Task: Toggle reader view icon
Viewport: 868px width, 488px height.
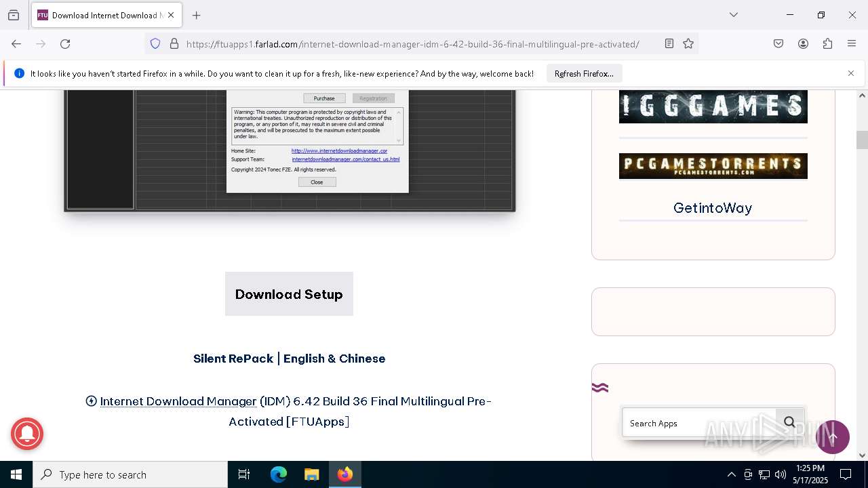Action: pyautogui.click(x=669, y=44)
